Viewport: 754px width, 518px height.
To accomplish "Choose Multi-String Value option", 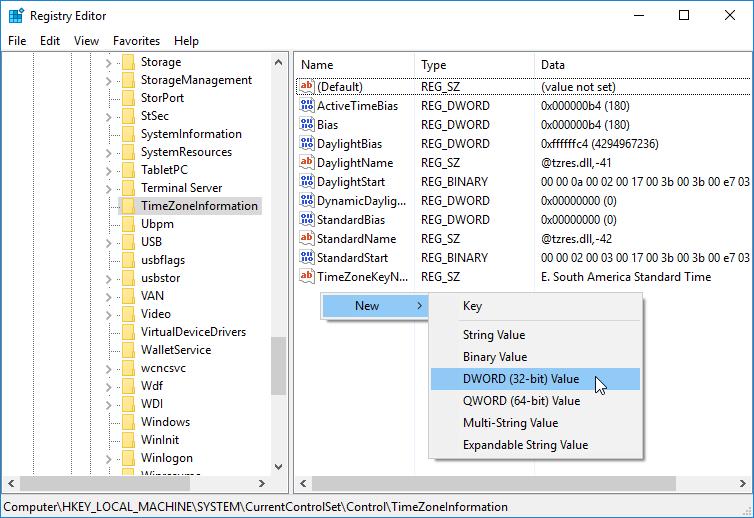I will pyautogui.click(x=535, y=423).
